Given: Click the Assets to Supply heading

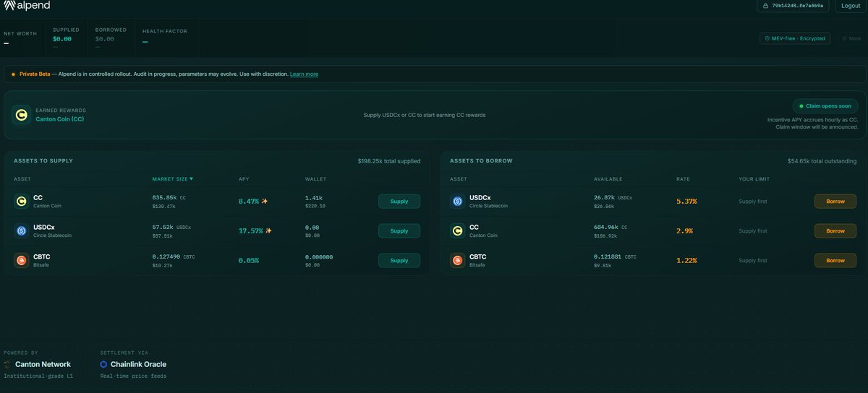Looking at the screenshot, I should 43,160.
